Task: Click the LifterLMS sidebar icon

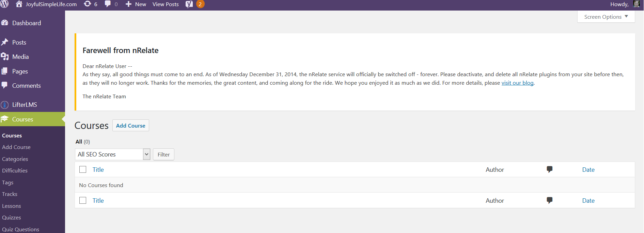Action: [x=5, y=105]
